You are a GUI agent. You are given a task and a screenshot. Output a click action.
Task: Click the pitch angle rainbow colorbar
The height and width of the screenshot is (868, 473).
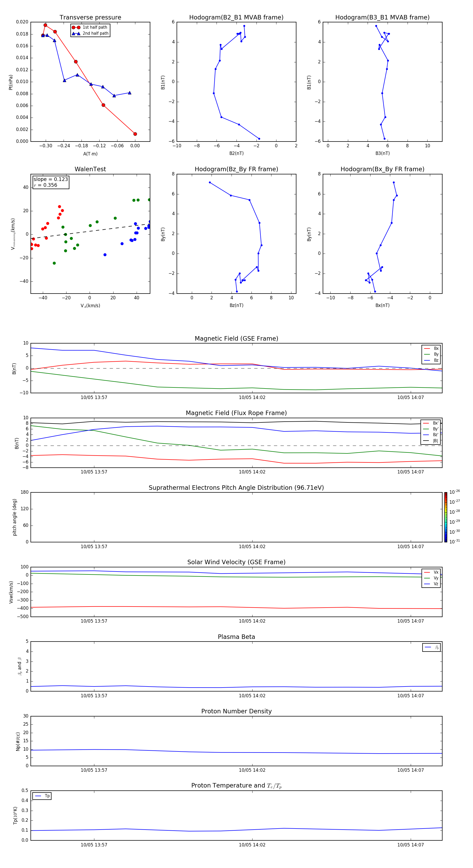click(446, 517)
